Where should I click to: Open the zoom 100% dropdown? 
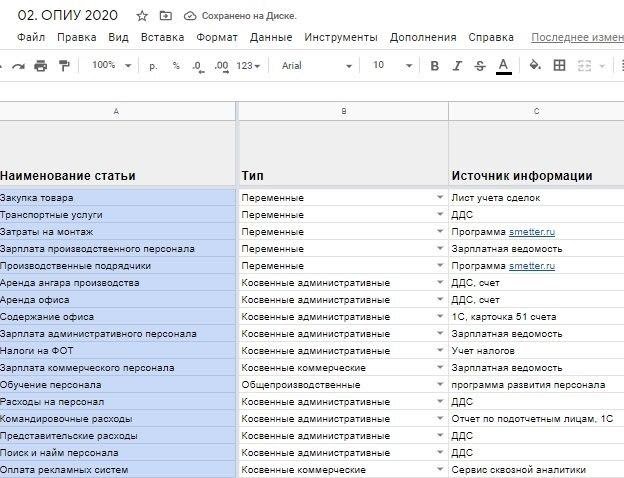click(x=109, y=66)
